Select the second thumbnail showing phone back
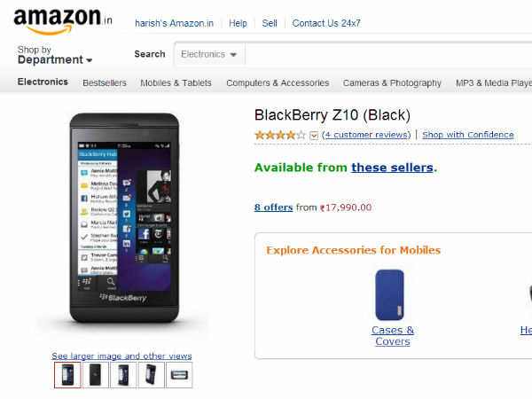This screenshot has height=399, width=532. click(95, 375)
